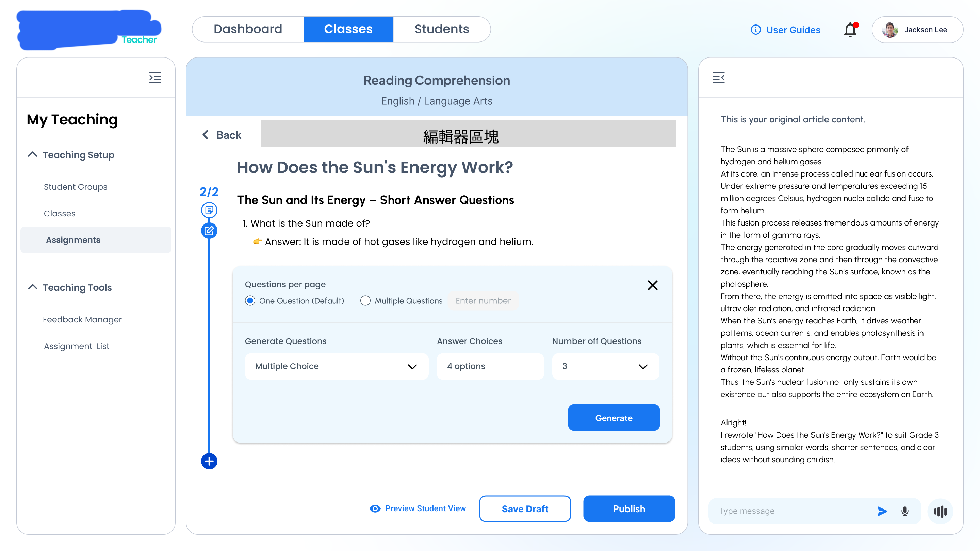This screenshot has height=551, width=980.
Task: Send the chat message arrow
Action: 882,511
